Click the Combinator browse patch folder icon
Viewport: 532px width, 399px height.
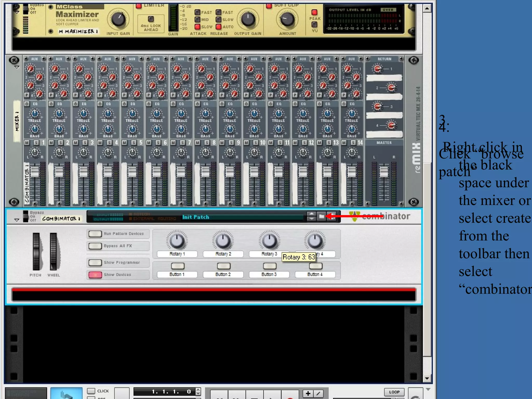pyautogui.click(x=322, y=216)
